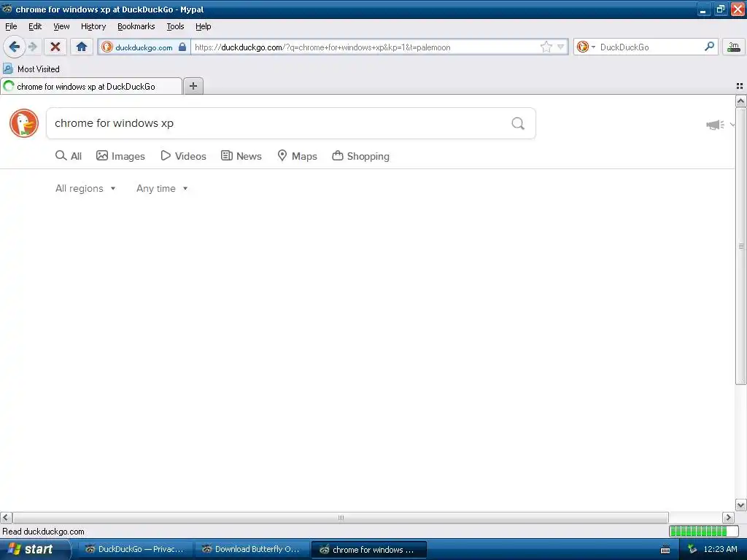
Task: Submit search with magnifier in search box
Action: pyautogui.click(x=518, y=123)
